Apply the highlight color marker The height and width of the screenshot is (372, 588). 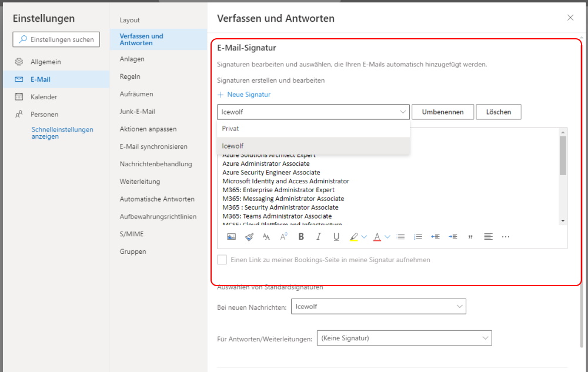353,237
